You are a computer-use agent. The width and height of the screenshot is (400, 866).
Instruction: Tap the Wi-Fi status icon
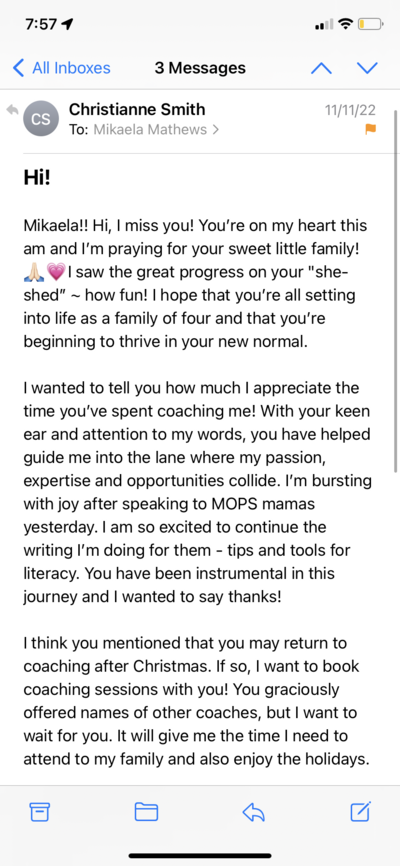[346, 24]
